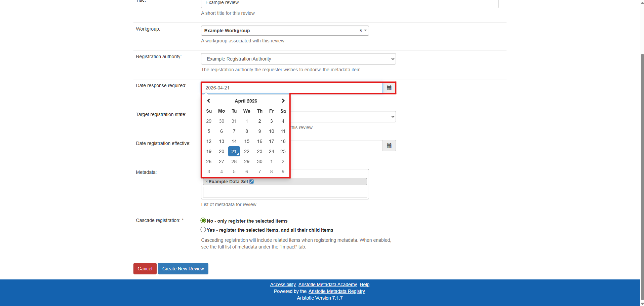Open calendar icon for Date response required

389,88
